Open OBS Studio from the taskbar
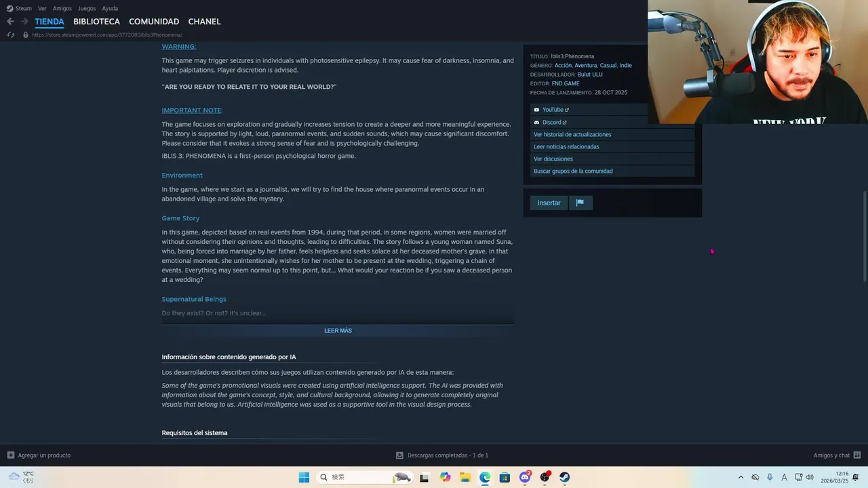The width and height of the screenshot is (868, 488). coord(545,477)
